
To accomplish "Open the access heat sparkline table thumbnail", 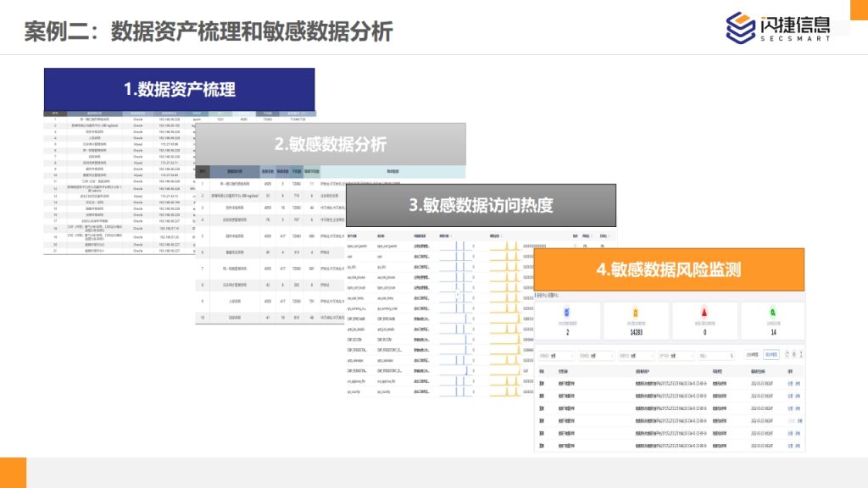I will click(x=440, y=313).
